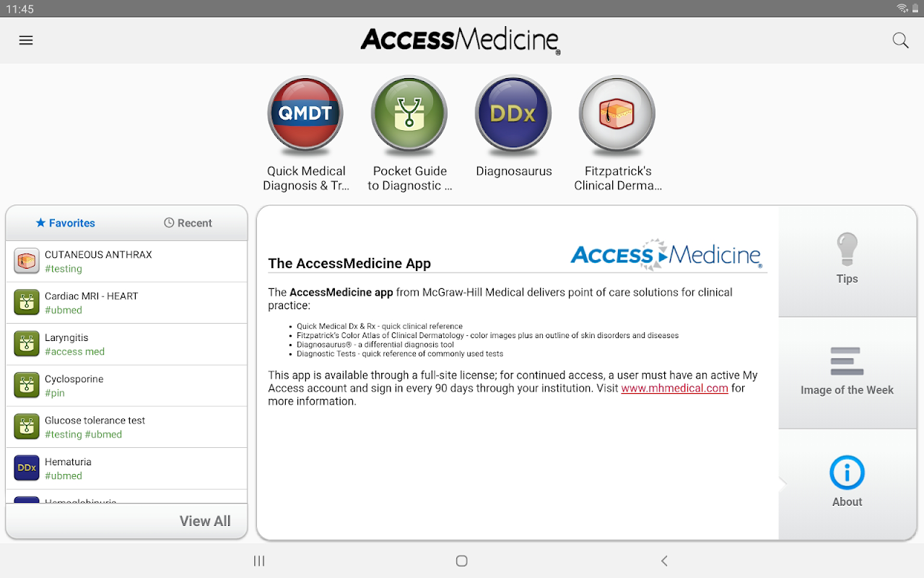Open Image of the Week section
924x578 pixels.
coord(847,373)
